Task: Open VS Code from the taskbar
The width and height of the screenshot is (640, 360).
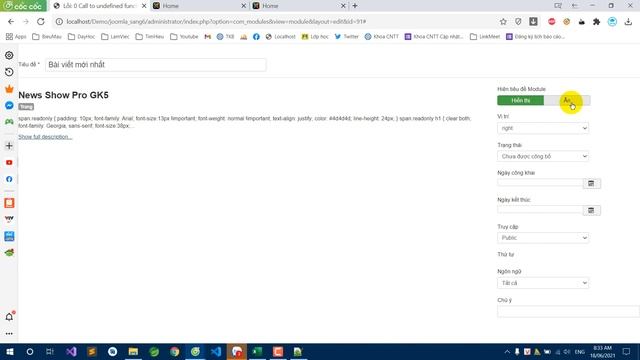Action: pyautogui.click(x=216, y=351)
